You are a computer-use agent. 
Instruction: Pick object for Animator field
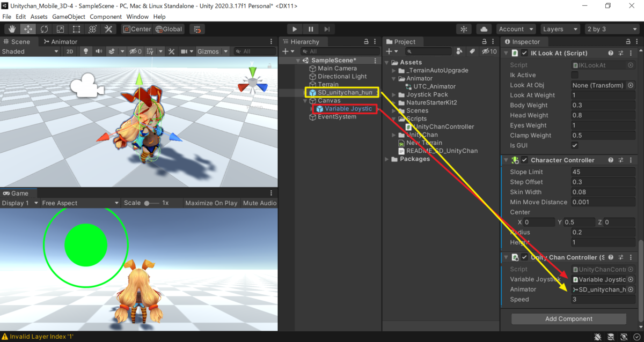(631, 289)
